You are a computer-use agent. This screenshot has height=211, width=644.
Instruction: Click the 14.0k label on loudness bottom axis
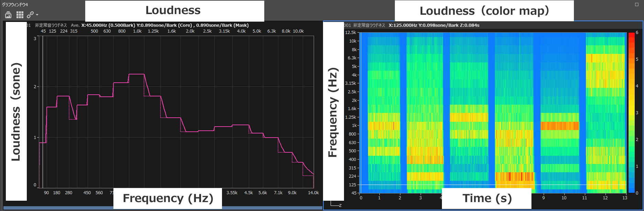tap(313, 193)
